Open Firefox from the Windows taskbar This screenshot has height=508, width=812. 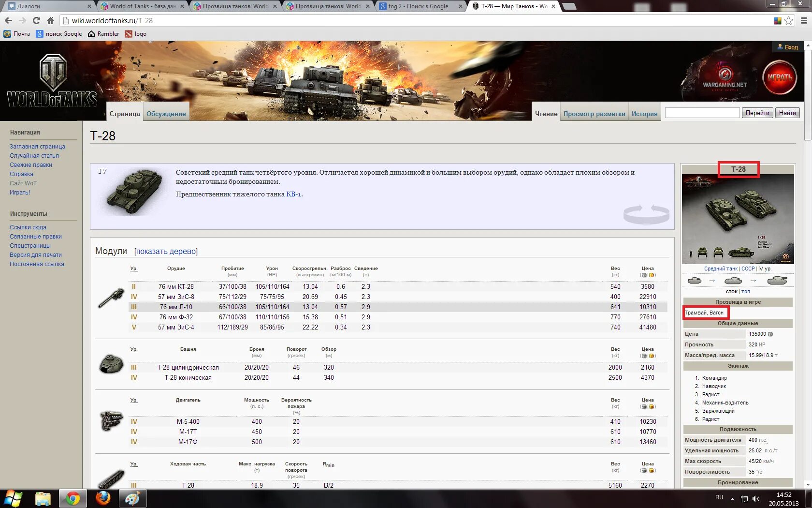(x=103, y=498)
